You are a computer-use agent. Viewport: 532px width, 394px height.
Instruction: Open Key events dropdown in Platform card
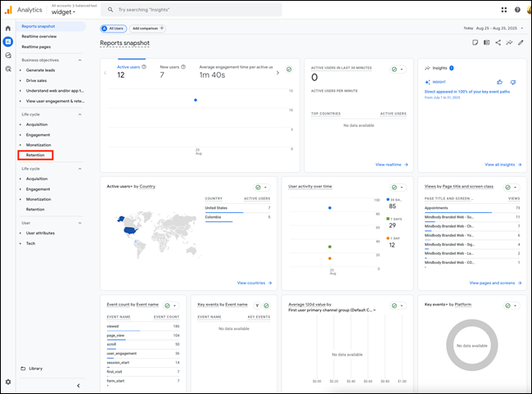pos(436,305)
